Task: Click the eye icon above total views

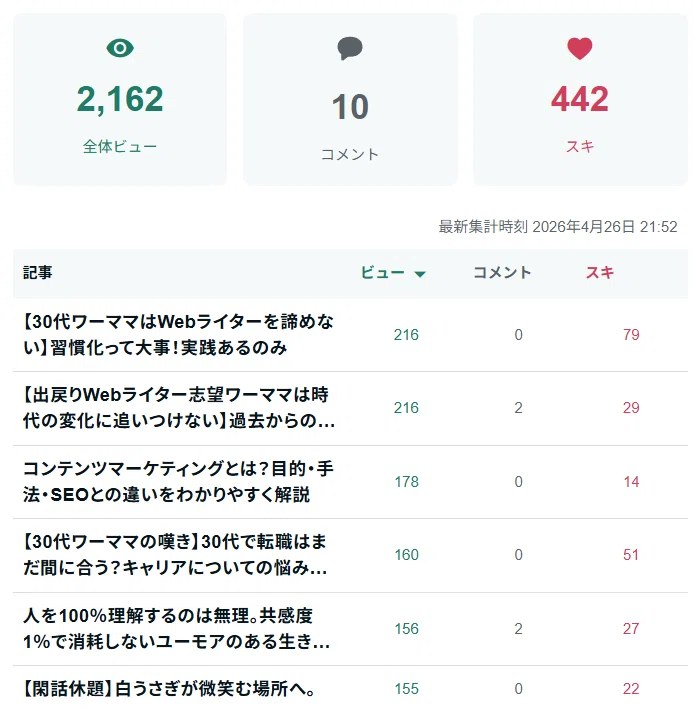Action: [120, 48]
